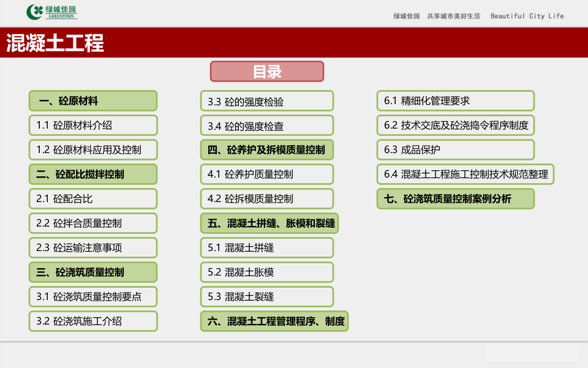The width and height of the screenshot is (588, 368).
Task: Open section 五、混凝土拼缝、胀模和裂缝
Action: (269, 223)
